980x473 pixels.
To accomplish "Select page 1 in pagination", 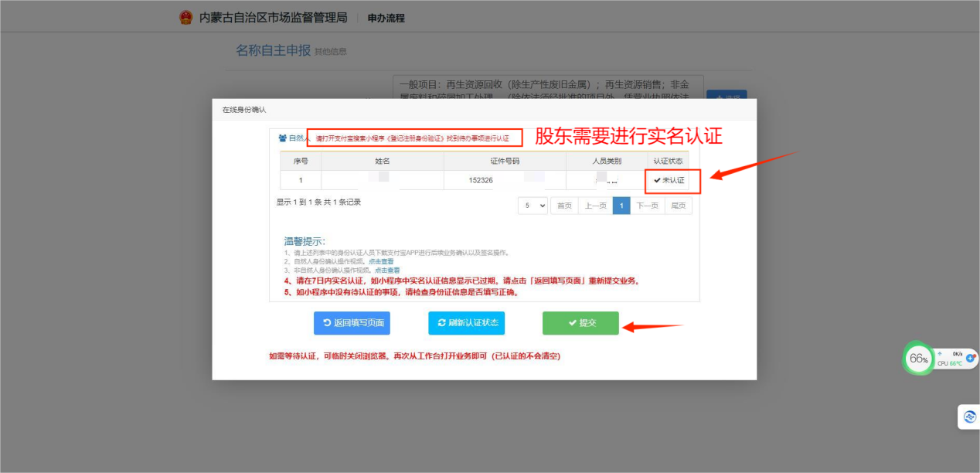I will 621,206.
